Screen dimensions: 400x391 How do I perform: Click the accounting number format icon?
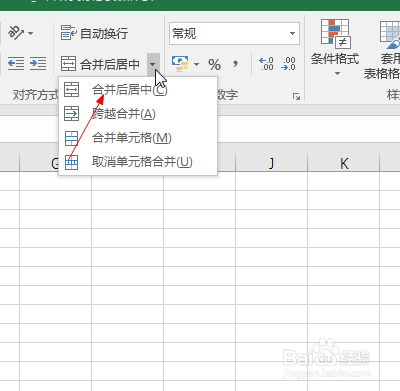(x=180, y=64)
